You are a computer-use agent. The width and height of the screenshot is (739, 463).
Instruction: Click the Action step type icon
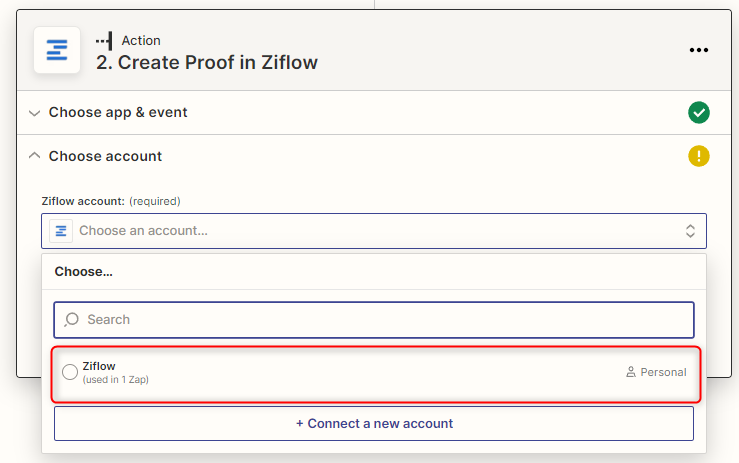[x=104, y=41]
